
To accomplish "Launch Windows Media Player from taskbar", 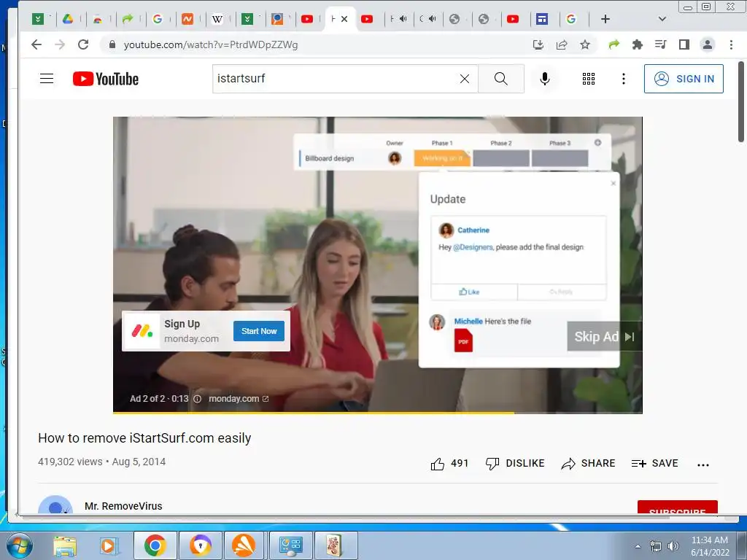I will [x=109, y=545].
